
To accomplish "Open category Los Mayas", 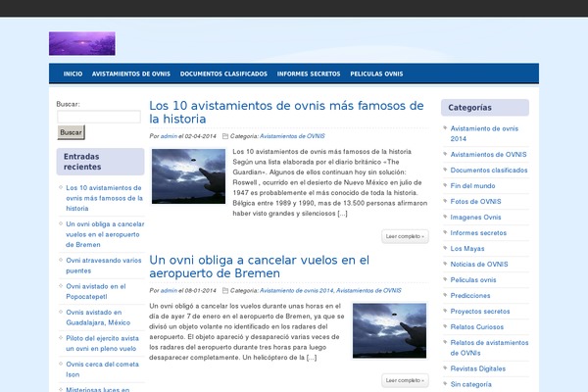I will point(467,249).
